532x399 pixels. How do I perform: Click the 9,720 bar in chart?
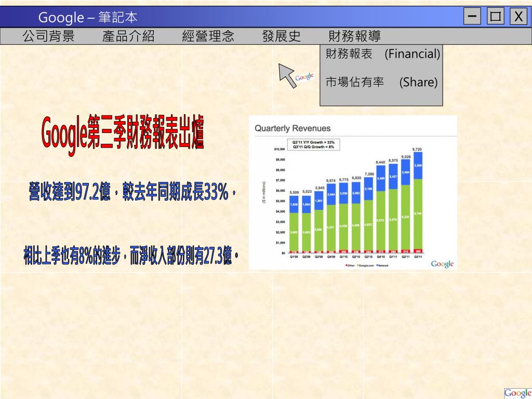click(x=418, y=202)
